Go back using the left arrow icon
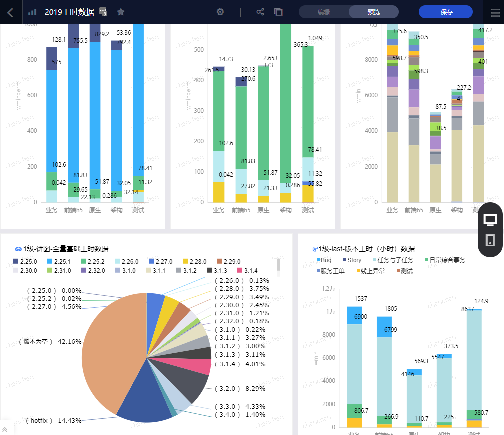Viewport: 504px width, 435px height. point(10,12)
